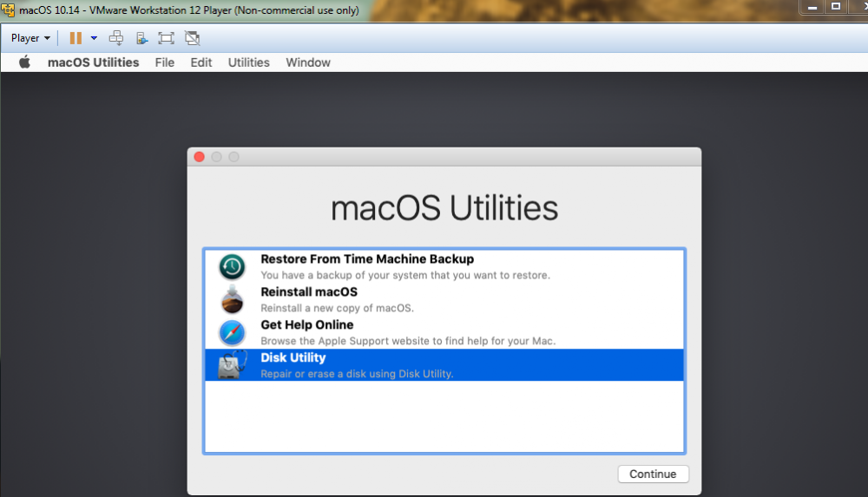Click 'You have a backup of your system' text

point(405,275)
